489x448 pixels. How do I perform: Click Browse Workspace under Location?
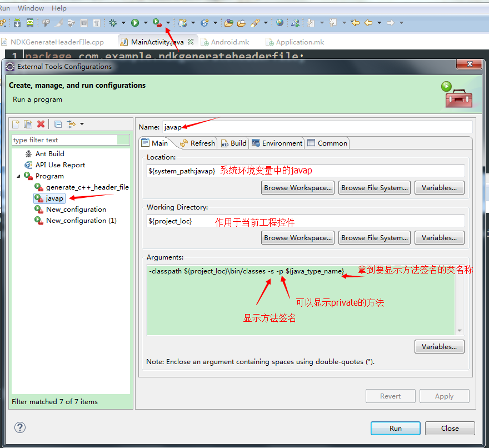pos(298,188)
